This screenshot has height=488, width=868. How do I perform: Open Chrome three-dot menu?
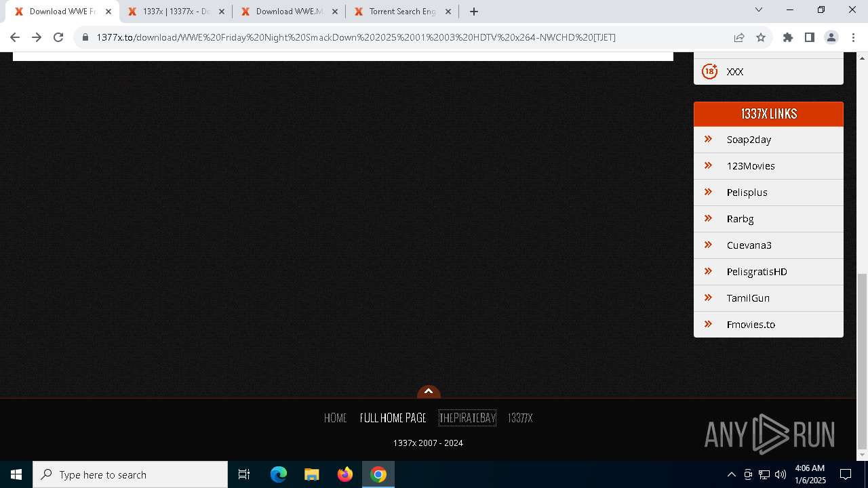point(852,37)
